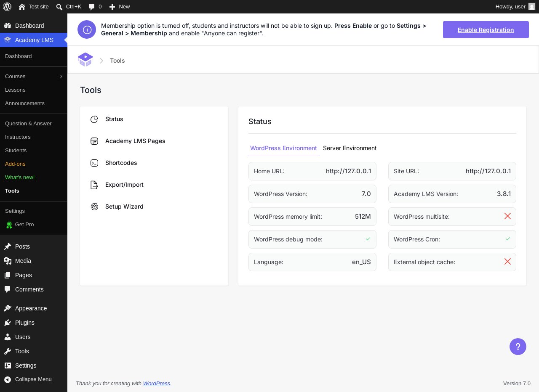Expand the Courses submenu arrow

(x=61, y=77)
